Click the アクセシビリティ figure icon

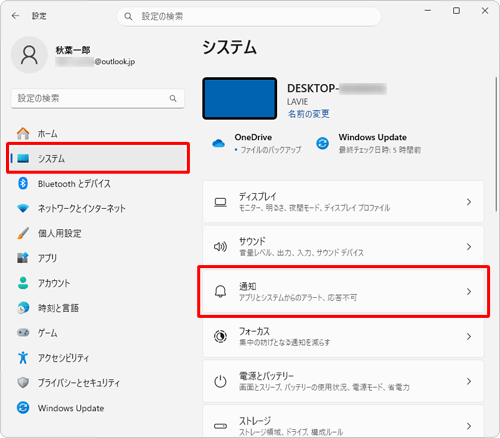23,357
